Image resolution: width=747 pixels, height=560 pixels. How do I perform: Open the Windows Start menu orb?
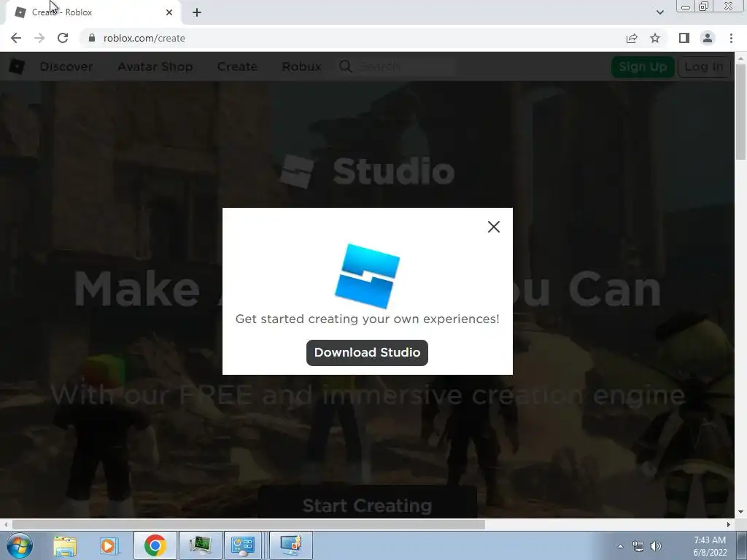20,545
